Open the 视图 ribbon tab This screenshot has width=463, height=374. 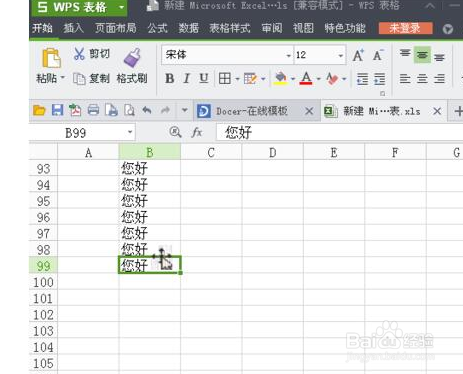coord(303,28)
